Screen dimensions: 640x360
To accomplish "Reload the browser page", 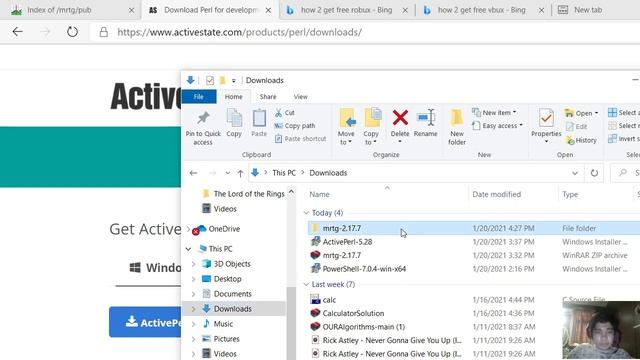I will coord(72,32).
